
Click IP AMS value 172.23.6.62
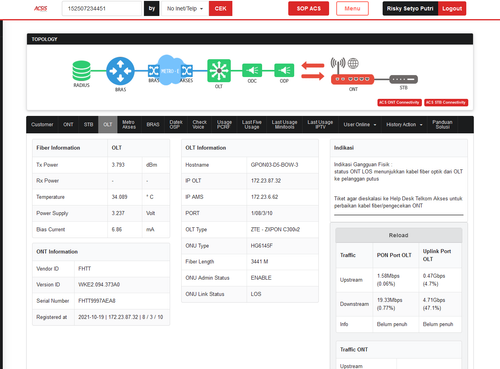tap(264, 197)
